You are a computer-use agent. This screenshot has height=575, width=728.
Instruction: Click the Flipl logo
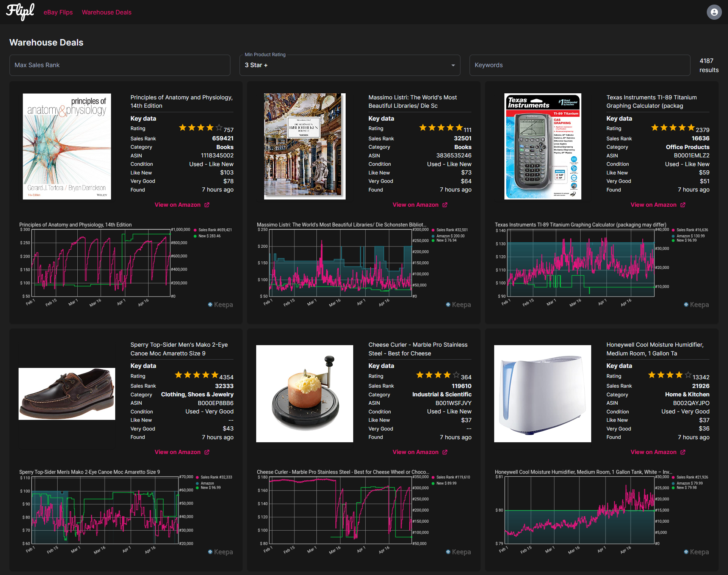coord(20,12)
